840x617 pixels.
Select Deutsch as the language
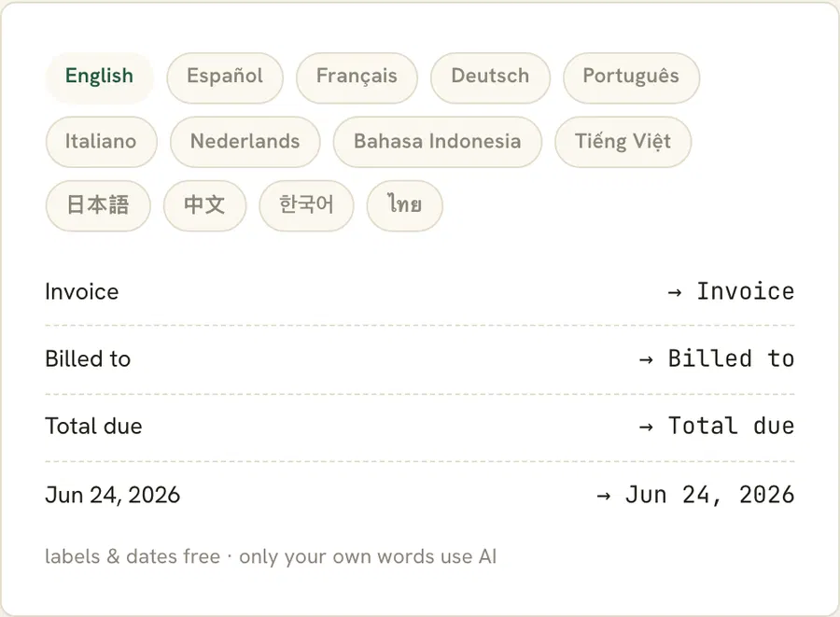tap(490, 77)
